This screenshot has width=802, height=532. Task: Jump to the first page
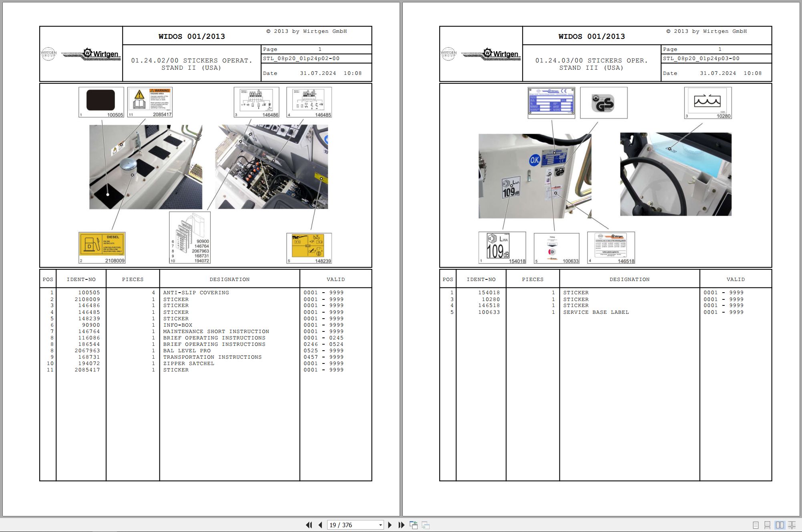(309, 525)
